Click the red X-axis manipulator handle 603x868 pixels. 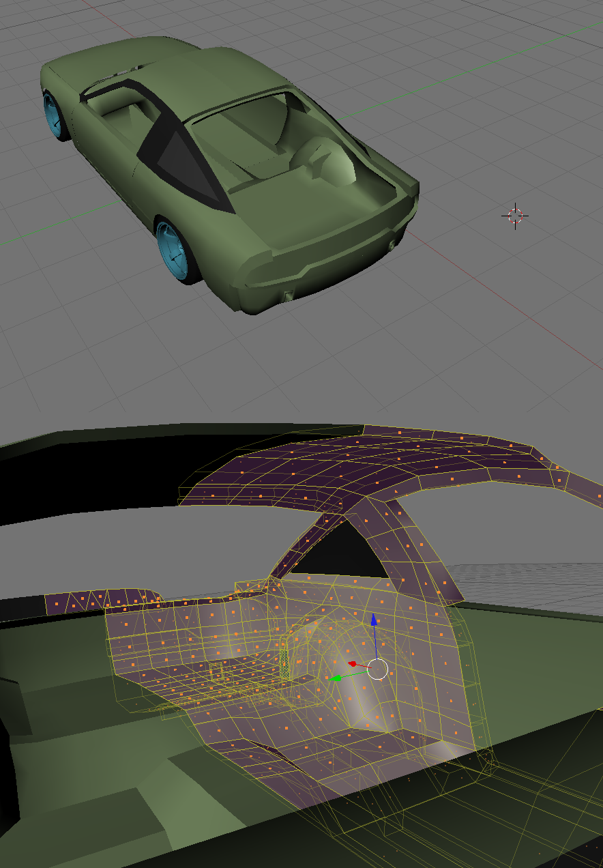(353, 663)
